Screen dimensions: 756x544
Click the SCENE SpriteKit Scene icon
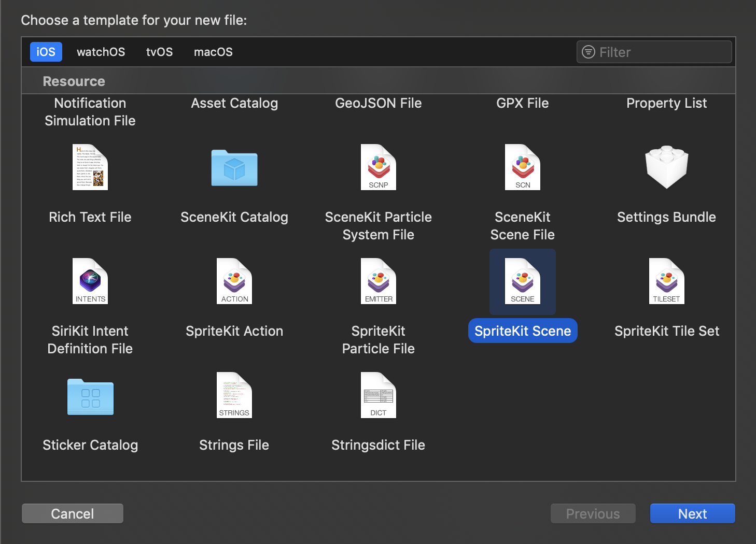(523, 281)
